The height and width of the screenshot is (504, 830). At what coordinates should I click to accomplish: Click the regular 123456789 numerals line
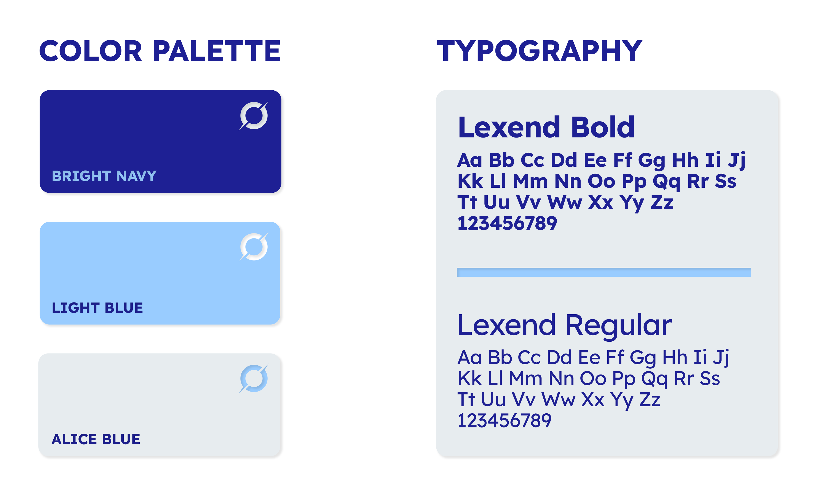(x=504, y=421)
